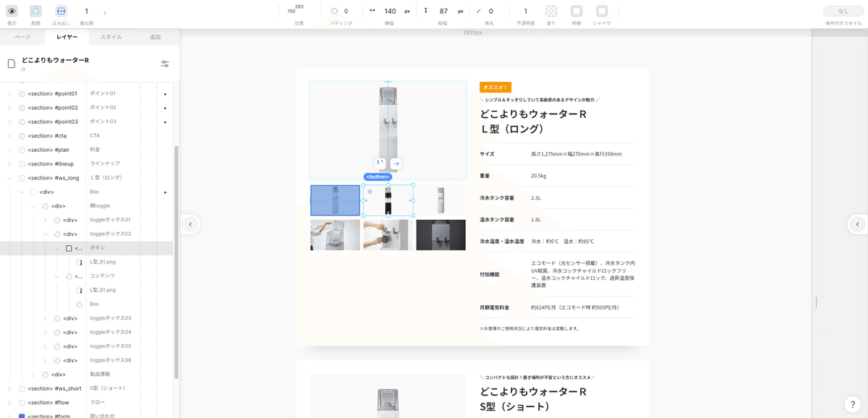
Task: Open the シャドウ shadow settings
Action: (x=602, y=11)
